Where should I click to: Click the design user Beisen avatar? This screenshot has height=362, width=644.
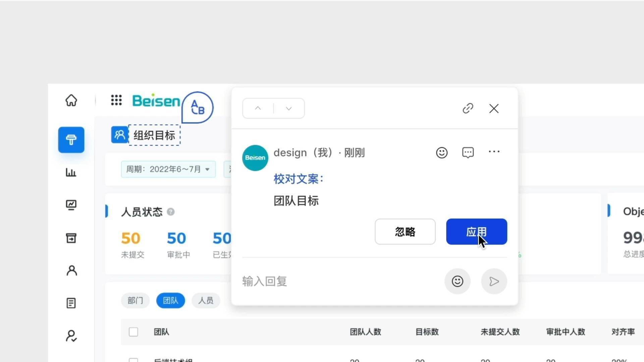click(255, 158)
